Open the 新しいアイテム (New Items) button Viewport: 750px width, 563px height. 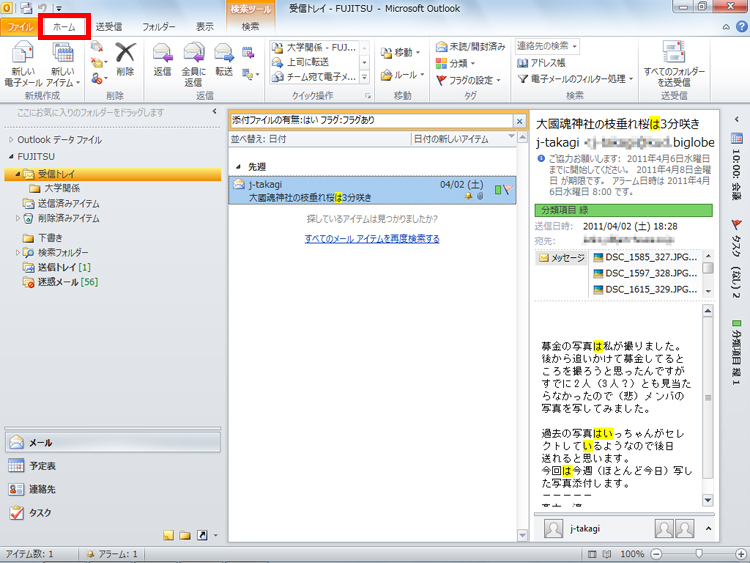[x=63, y=64]
